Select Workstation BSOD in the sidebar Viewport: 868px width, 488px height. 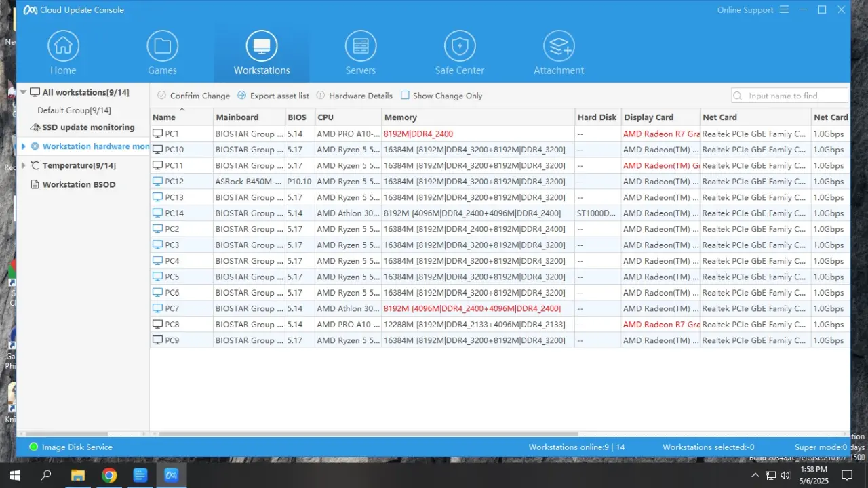point(79,184)
